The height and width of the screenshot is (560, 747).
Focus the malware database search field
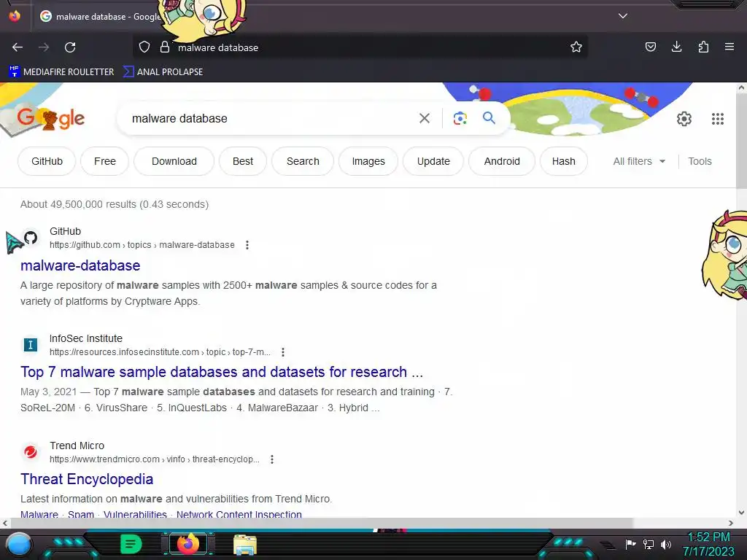pos(271,118)
